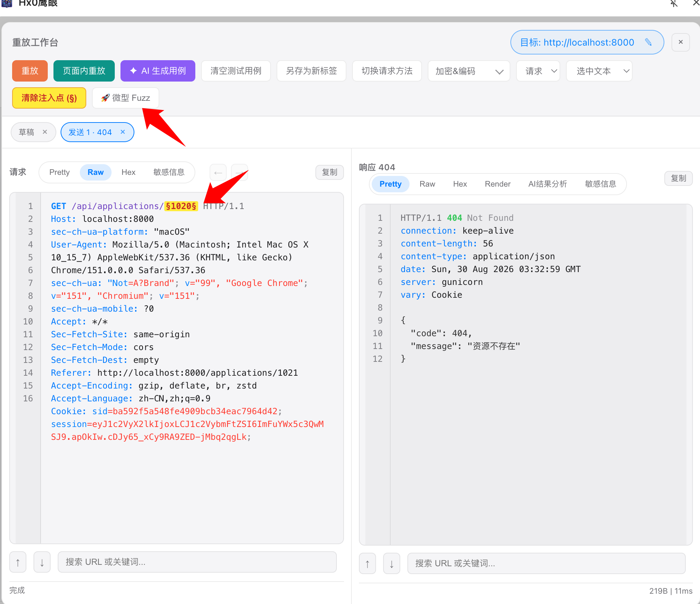
Task: Click the highlighted §1020§ injection point
Action: [x=181, y=206]
